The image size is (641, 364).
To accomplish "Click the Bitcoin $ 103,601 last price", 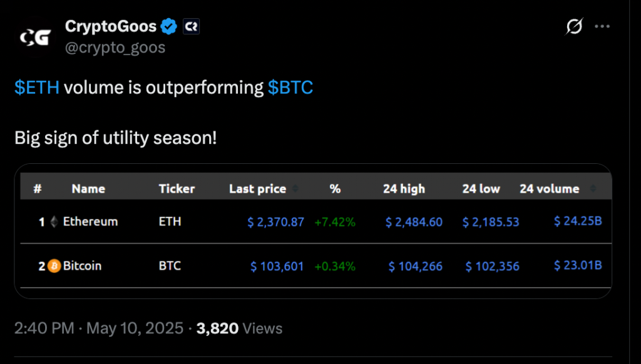I will point(277,266).
